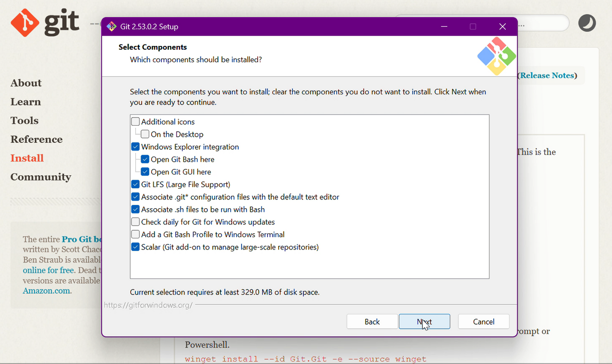Cancel the Git installation

tap(484, 321)
